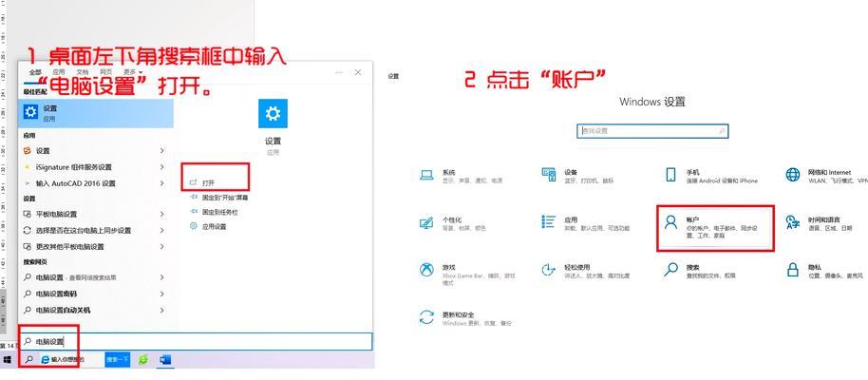Open the Word taskbar icon
868x380 pixels.
(165, 360)
